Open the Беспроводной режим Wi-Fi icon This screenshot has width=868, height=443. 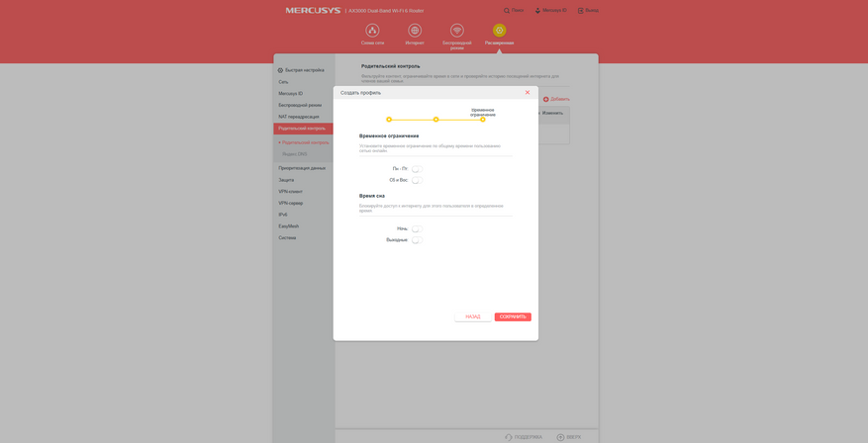[x=456, y=30]
